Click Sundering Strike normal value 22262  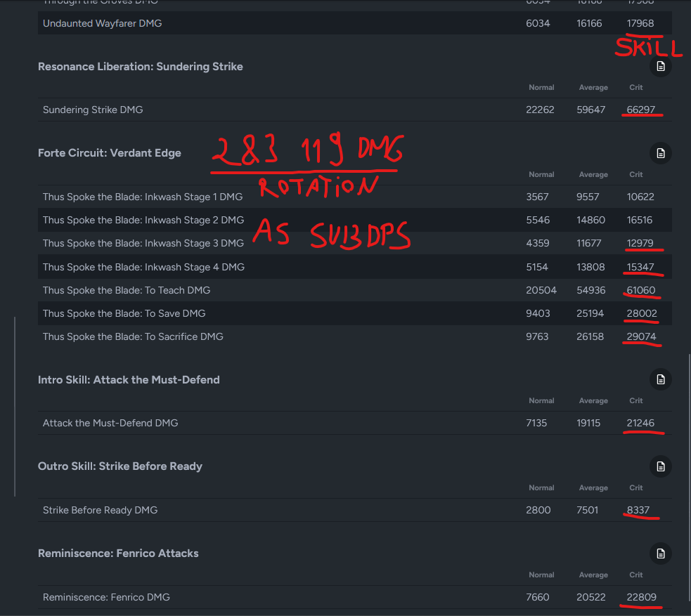coord(540,110)
